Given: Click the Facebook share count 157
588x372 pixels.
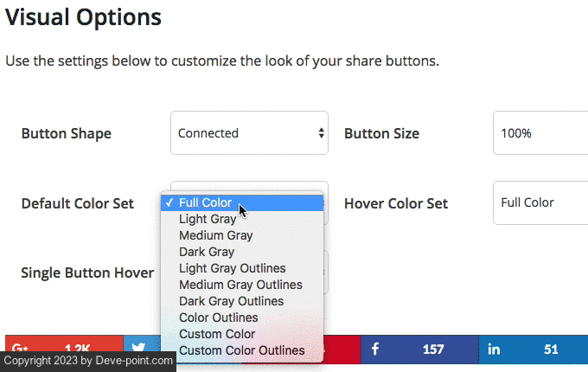Looking at the screenshot, I should [432, 350].
